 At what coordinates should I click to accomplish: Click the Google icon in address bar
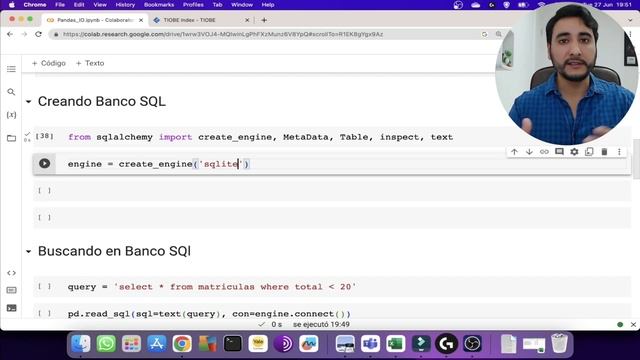pos(484,34)
